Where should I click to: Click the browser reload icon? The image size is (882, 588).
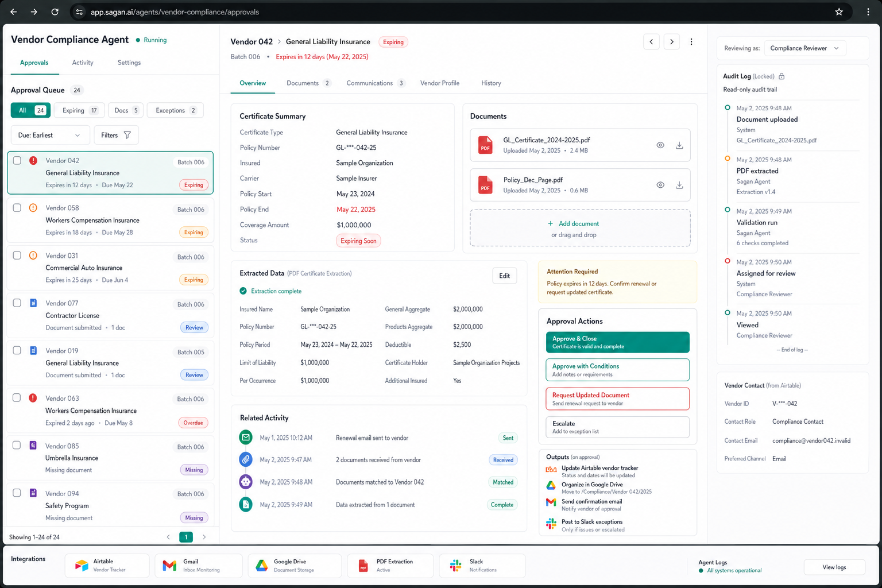point(55,11)
